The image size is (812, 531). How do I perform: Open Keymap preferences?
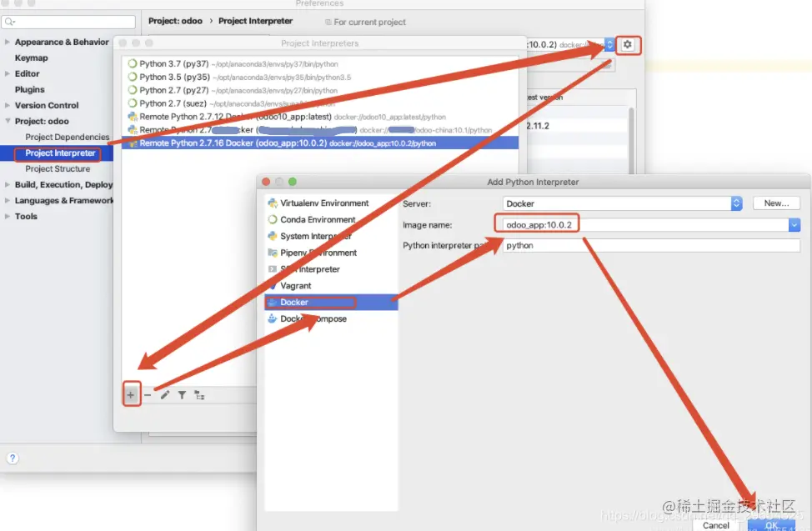(x=31, y=58)
